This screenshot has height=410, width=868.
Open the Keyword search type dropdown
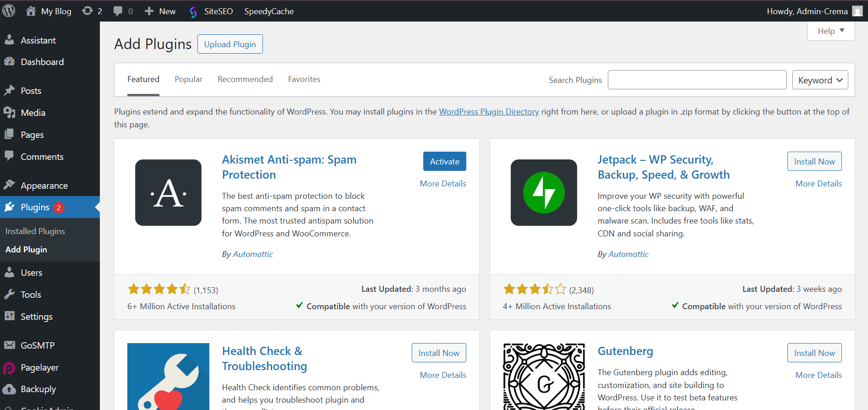pos(820,80)
